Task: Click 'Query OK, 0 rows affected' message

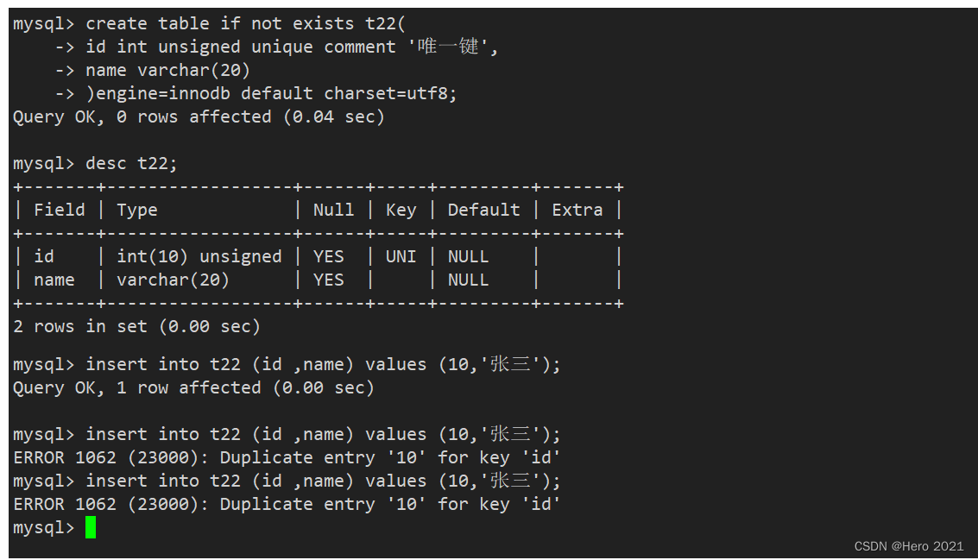Action: 199,116
